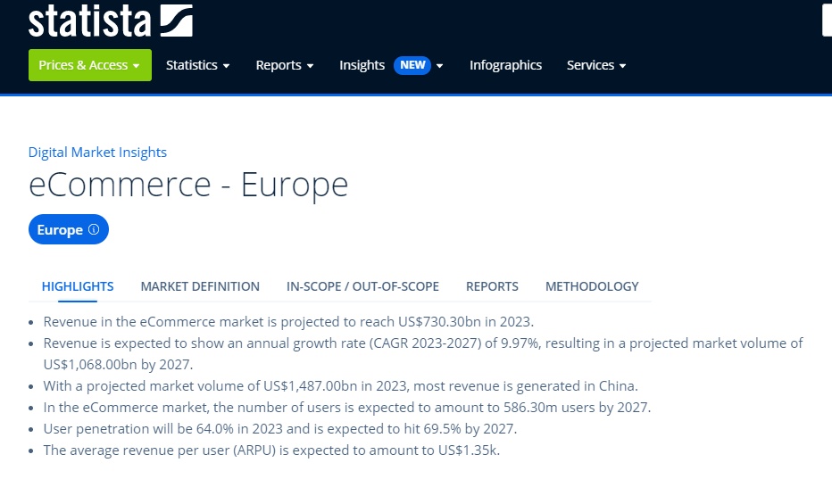The width and height of the screenshot is (832, 504).
Task: Click the bullet mentioning CAGR 2023-2027
Action: coord(423,354)
